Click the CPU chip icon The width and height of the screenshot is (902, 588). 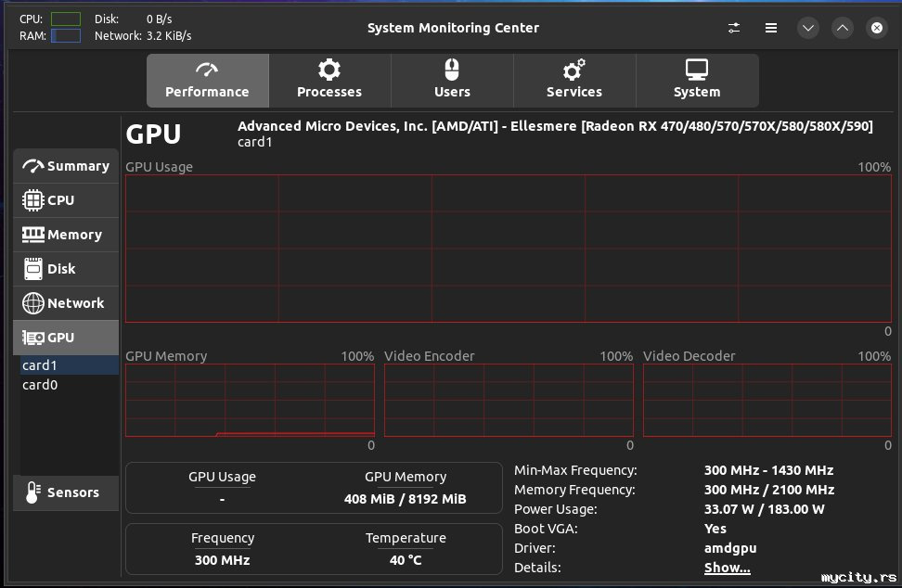33,200
